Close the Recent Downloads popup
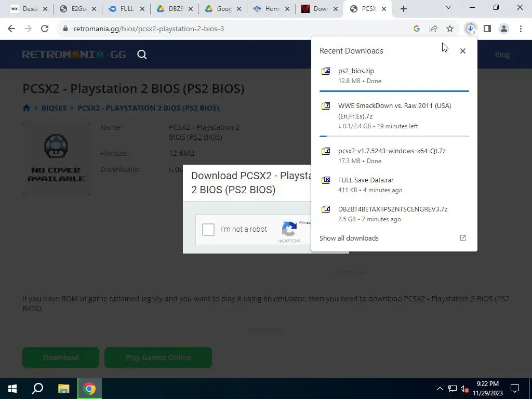The width and height of the screenshot is (532, 399). pos(463,51)
